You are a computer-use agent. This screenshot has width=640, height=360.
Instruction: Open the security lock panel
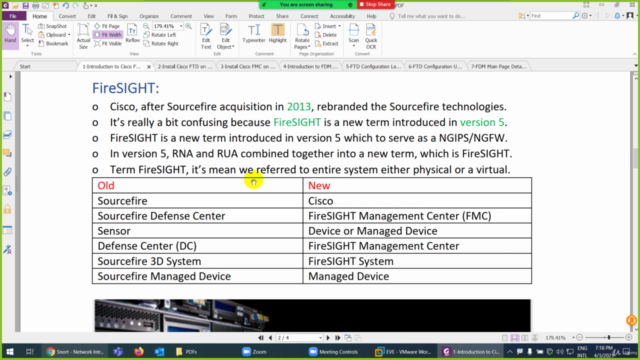(x=8, y=209)
